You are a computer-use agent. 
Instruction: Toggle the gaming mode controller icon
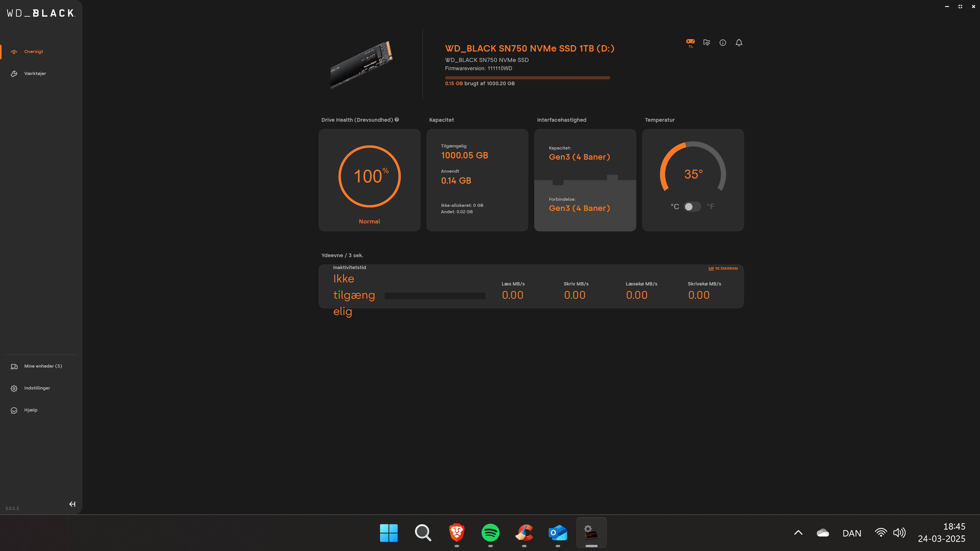coord(690,42)
